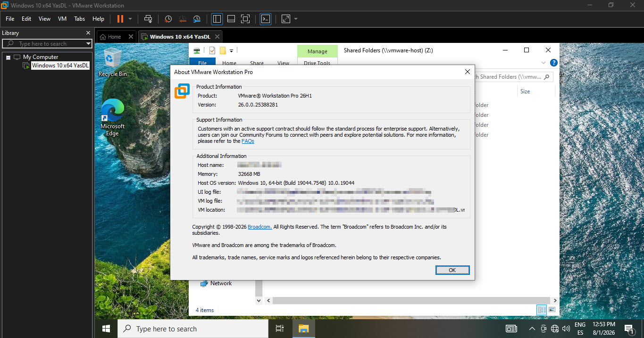The height and width of the screenshot is (338, 644).
Task: Click navigation pane scroll down arrow
Action: tap(259, 300)
